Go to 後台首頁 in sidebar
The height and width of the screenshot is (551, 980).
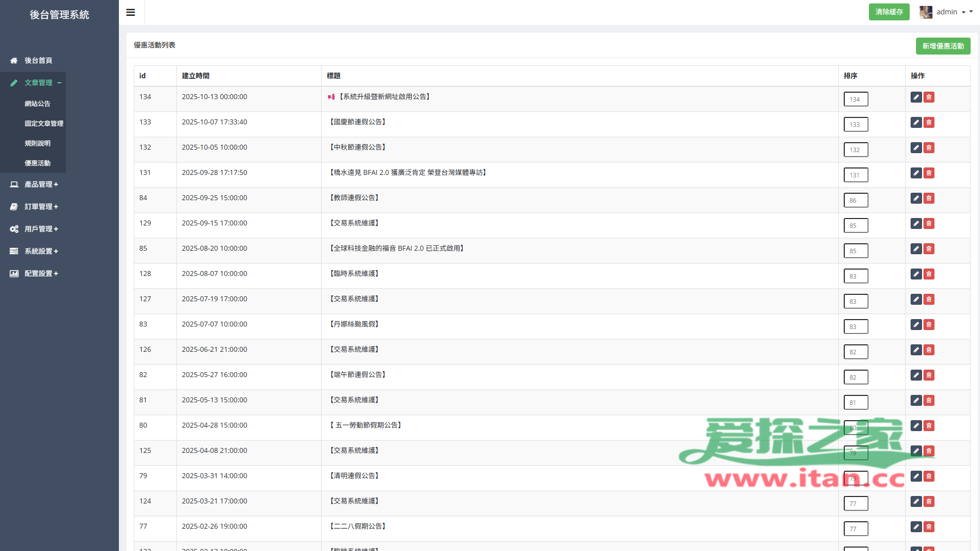pos(38,60)
